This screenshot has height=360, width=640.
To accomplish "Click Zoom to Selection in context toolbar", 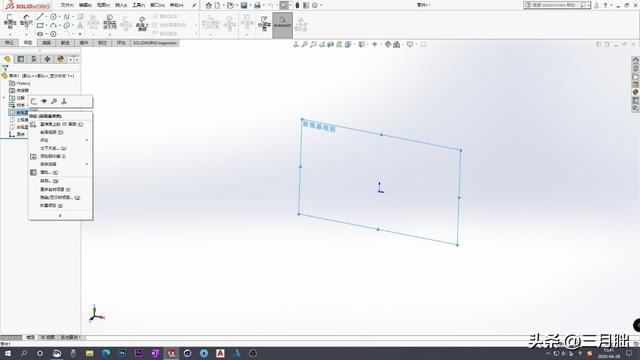I will coord(54,101).
